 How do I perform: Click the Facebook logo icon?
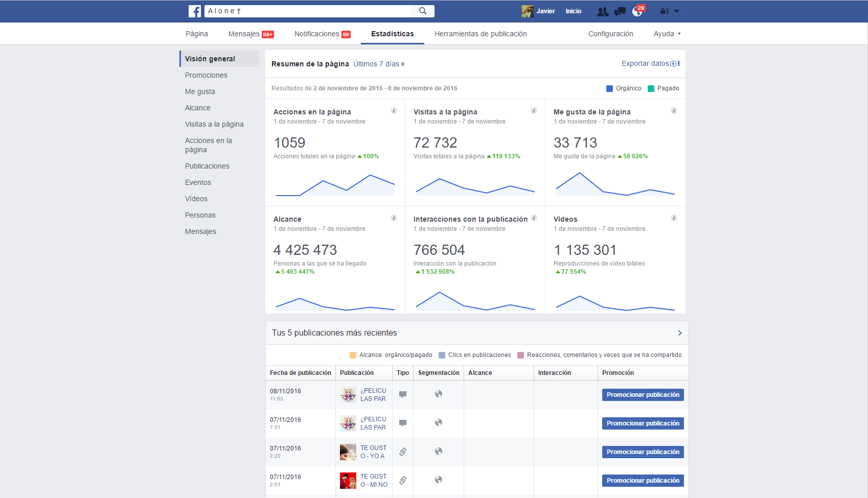[x=194, y=11]
